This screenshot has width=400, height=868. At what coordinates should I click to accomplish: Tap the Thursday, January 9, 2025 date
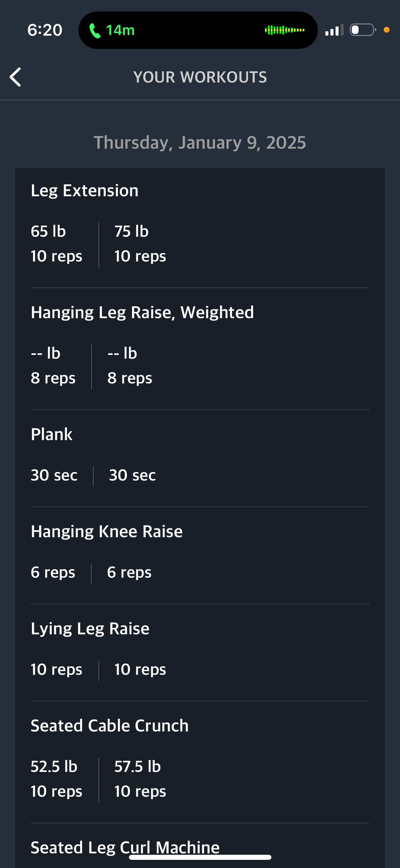click(200, 143)
